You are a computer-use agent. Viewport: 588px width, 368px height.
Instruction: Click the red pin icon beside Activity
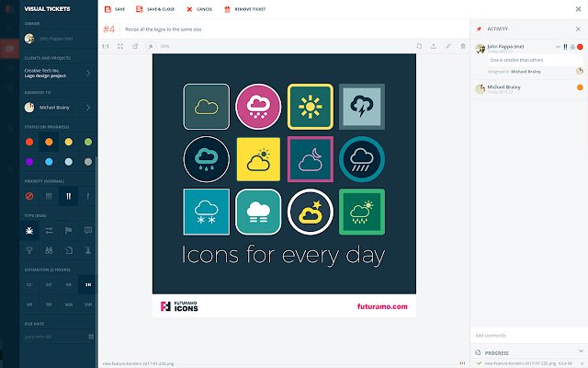(x=479, y=29)
